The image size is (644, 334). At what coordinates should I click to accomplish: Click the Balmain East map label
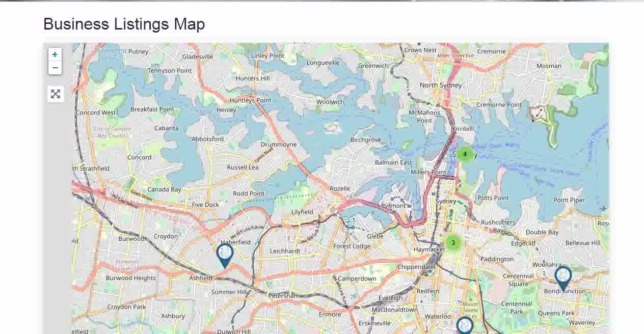pos(393,162)
